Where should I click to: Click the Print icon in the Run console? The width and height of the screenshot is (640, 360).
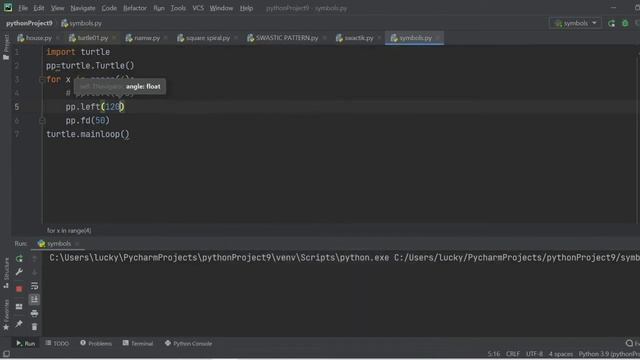coord(34,313)
